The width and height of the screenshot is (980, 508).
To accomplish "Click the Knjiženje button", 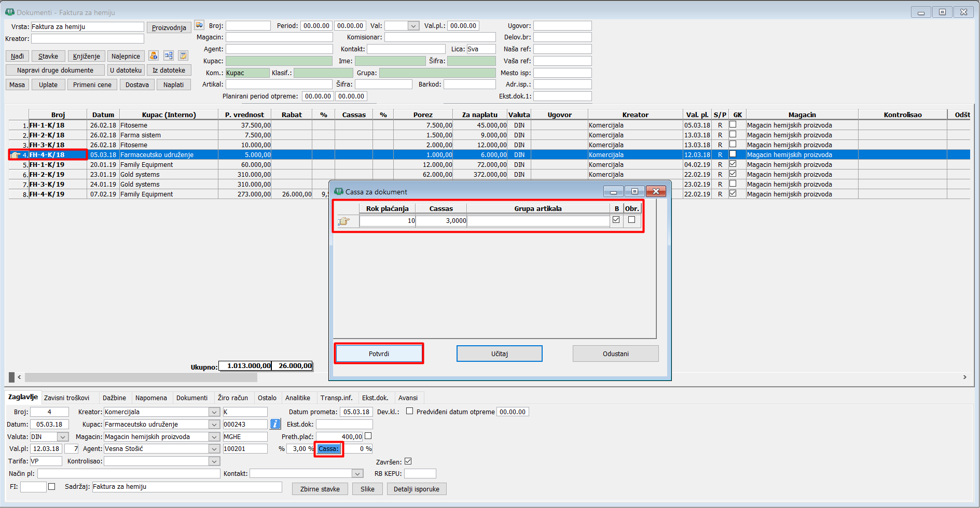I will pyautogui.click(x=87, y=56).
